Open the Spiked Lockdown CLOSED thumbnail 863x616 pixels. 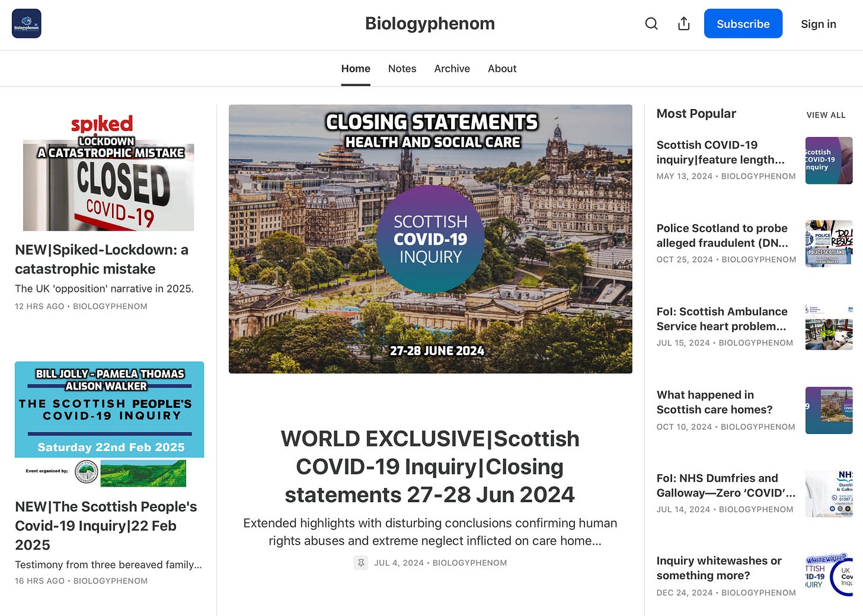(x=110, y=173)
